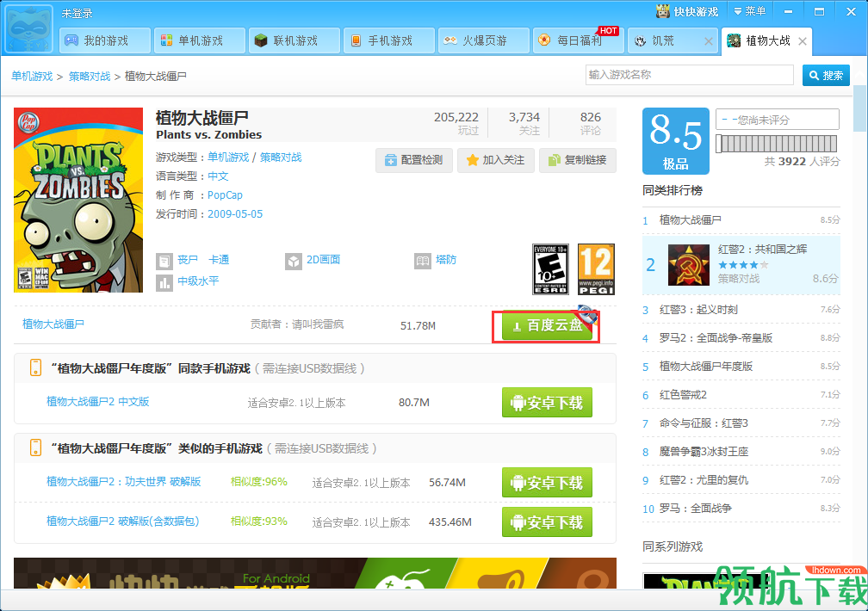Click the 红警2：共和国之辉 thumbnail
The image size is (868, 611).
[x=689, y=265]
